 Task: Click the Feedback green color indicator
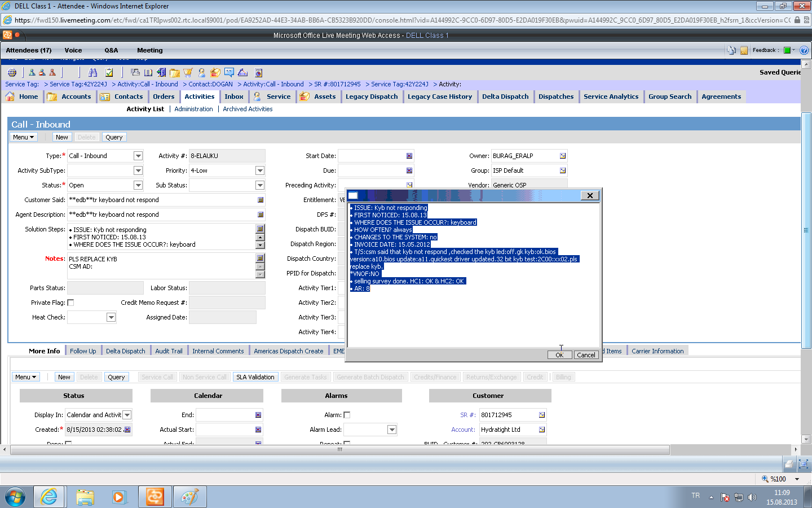tap(787, 50)
